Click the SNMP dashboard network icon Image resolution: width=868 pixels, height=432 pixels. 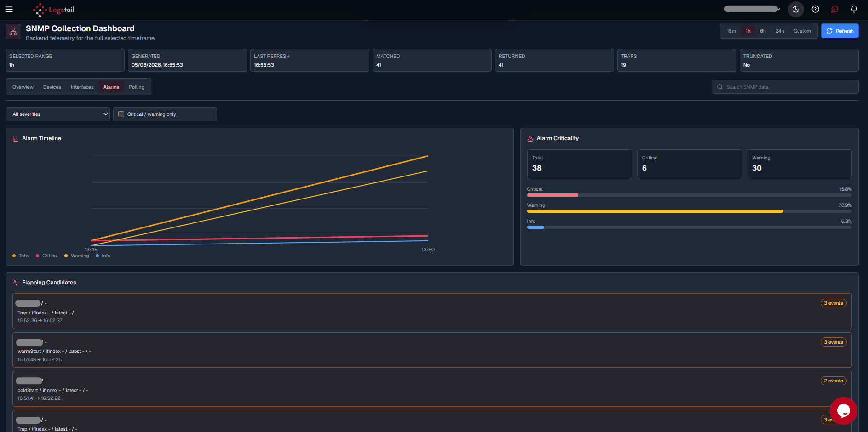[13, 32]
